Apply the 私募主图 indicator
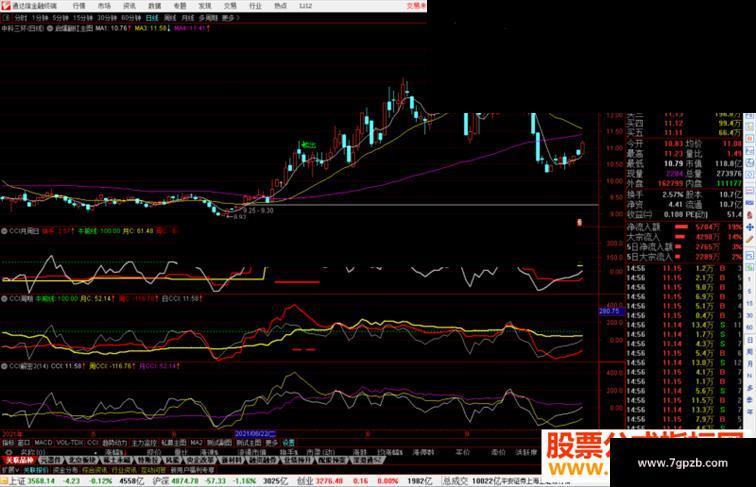The height and width of the screenshot is (487, 756). coord(174,442)
